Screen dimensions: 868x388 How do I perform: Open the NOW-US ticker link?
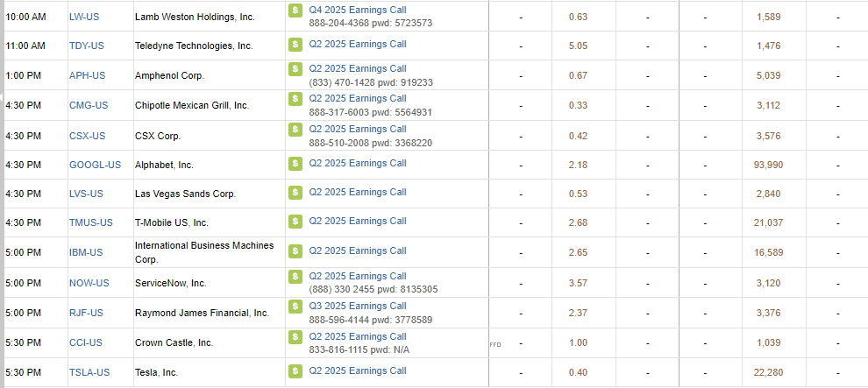89,283
